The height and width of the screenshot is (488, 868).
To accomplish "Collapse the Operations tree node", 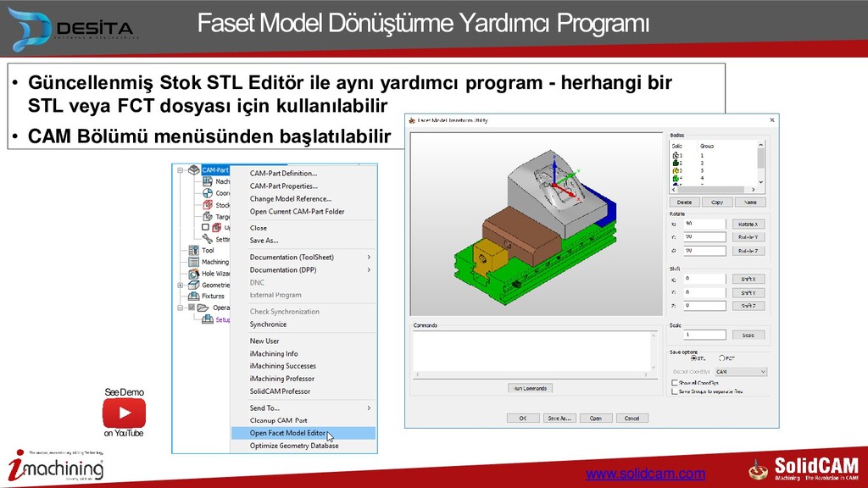I will coord(180,308).
